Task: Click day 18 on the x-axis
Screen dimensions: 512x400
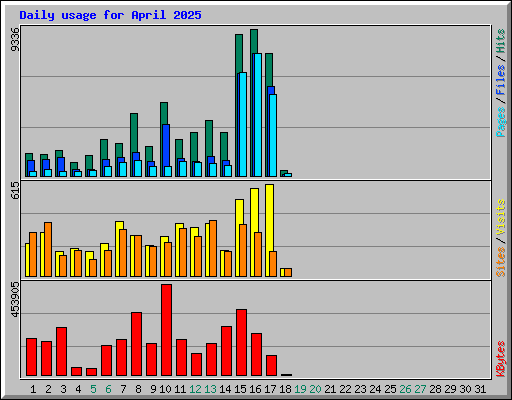Action: 285,389
